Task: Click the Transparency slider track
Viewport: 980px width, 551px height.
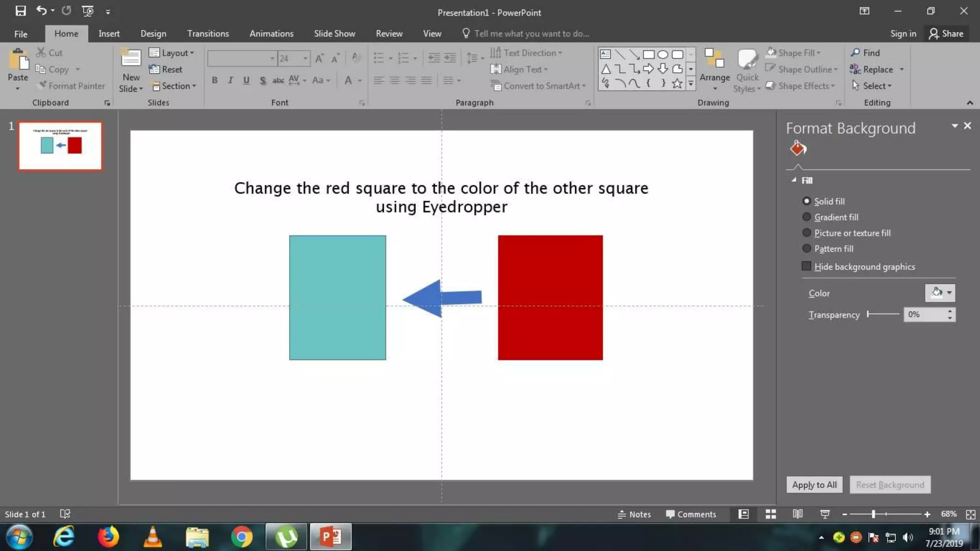Action: [883, 314]
